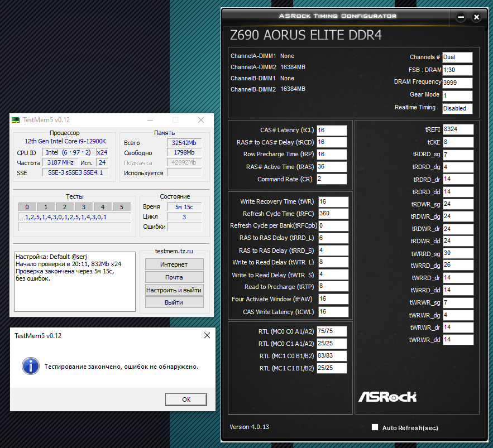This screenshot has width=493, height=448.
Task: Click the FSB : DRAM ratio field
Action: (x=457, y=70)
